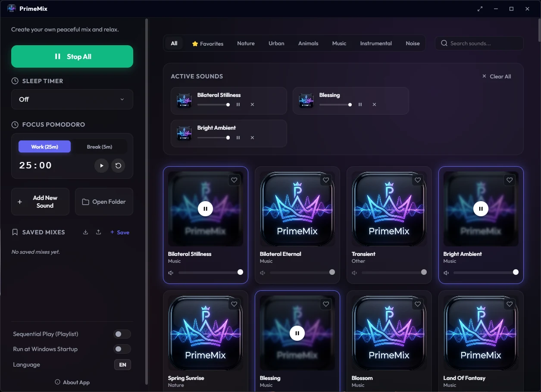Pause Bilateral Stillness in Active Sounds
541x392 pixels.
pos(238,105)
